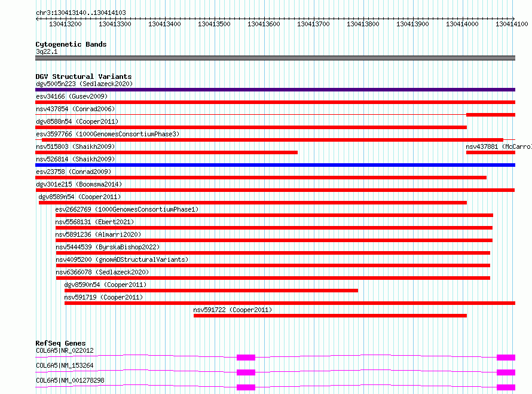Click ruler position 130414000
532x394 pixels.
[x=462, y=24]
